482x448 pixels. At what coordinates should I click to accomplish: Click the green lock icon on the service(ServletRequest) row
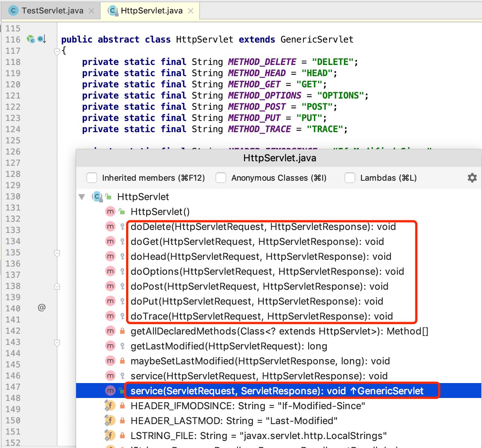click(121, 391)
